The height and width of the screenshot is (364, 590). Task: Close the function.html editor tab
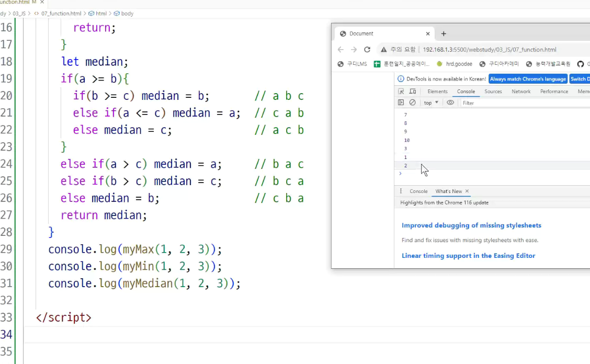point(42,2)
